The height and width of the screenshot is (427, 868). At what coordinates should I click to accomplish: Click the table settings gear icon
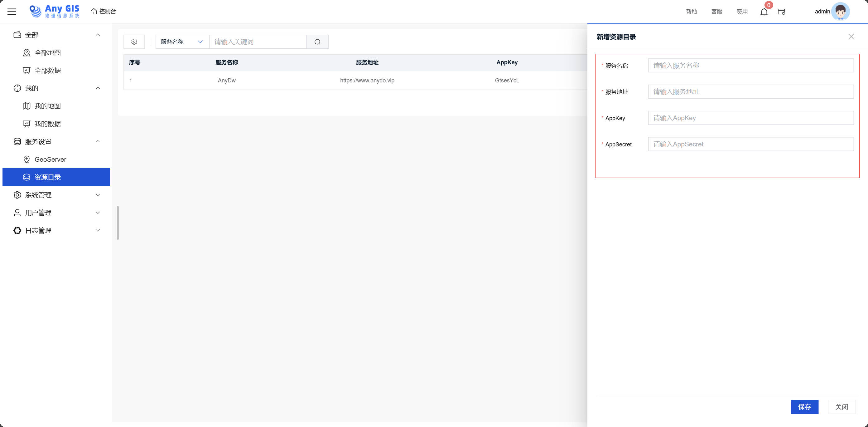coord(134,42)
